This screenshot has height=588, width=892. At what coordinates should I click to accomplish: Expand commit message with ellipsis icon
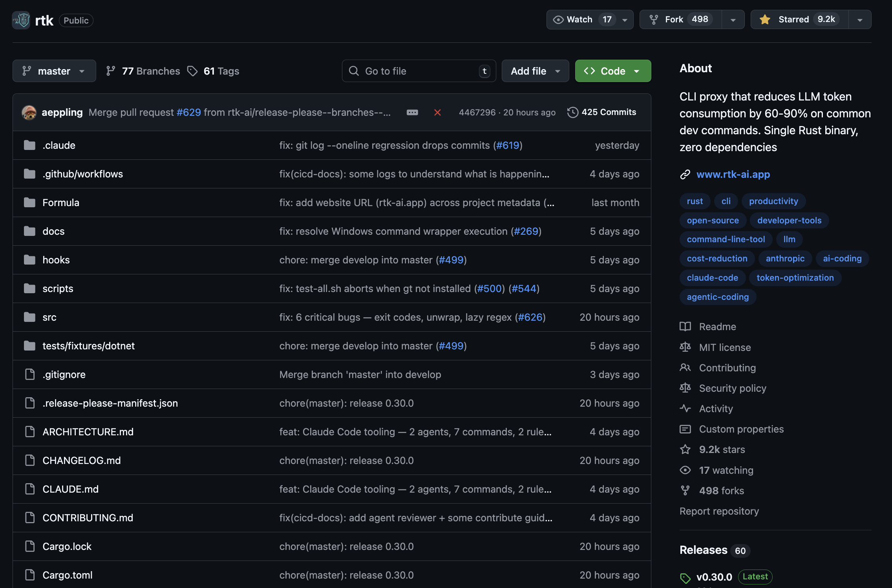click(412, 113)
